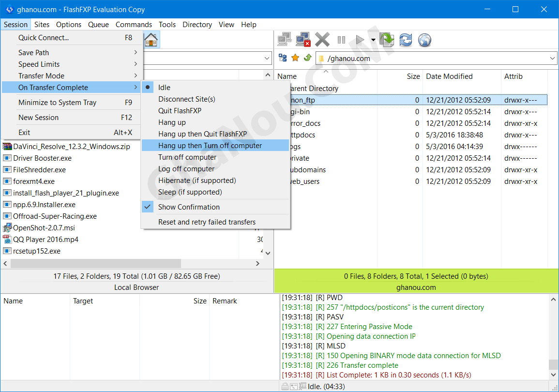This screenshot has width=559, height=392.
Task: Click the orange star bookmarks icon
Action: click(295, 58)
